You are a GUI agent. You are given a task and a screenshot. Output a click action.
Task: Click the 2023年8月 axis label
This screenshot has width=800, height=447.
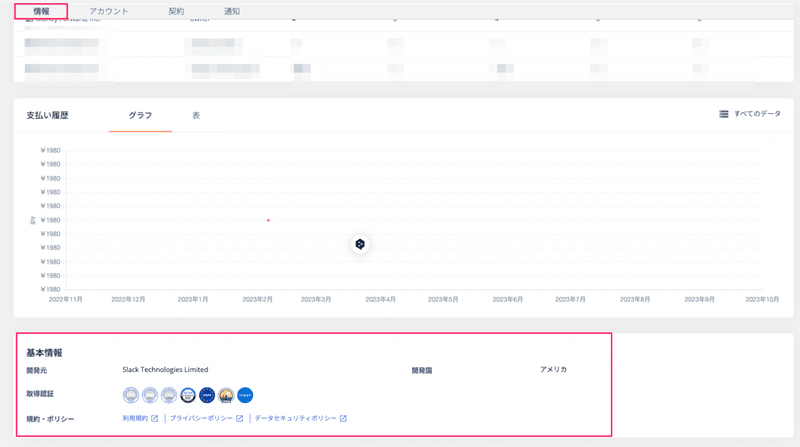point(635,300)
